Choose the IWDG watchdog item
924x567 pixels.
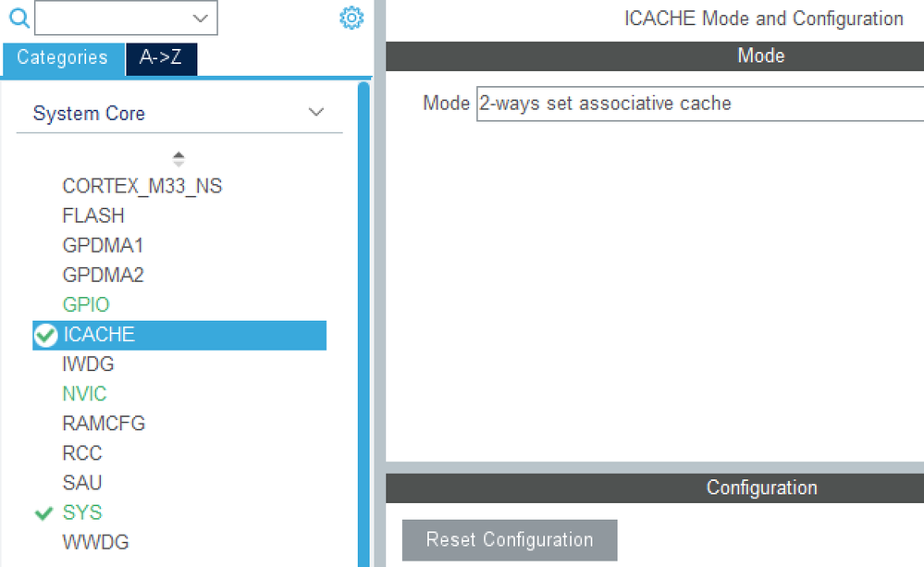[88, 364]
